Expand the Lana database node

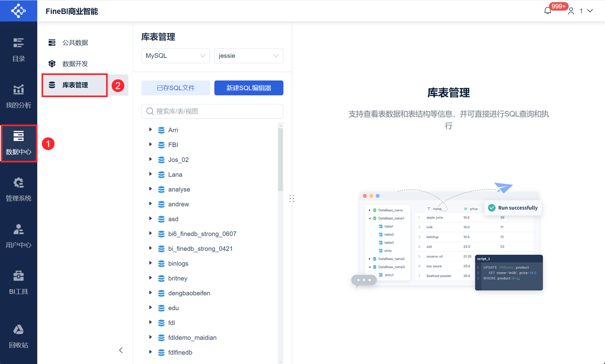click(x=150, y=174)
